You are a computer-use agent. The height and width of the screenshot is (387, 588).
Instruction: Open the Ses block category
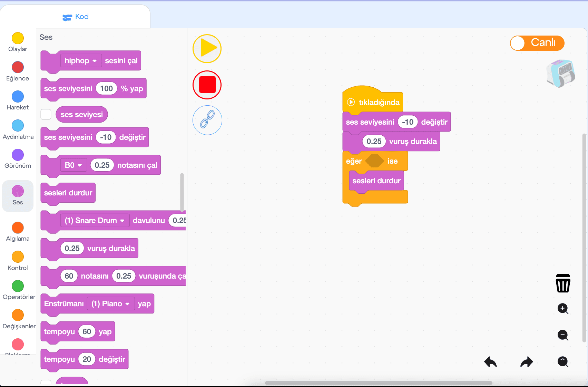pos(18,196)
